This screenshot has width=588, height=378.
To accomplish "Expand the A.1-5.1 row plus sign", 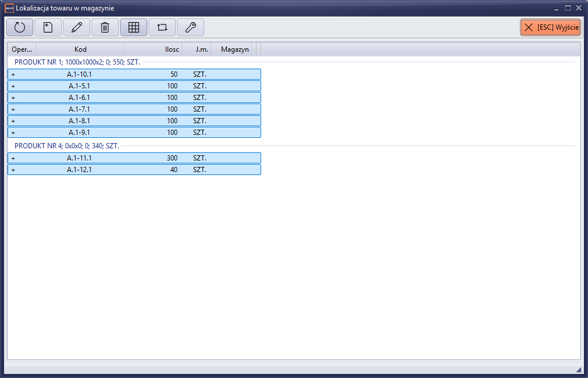I will [x=13, y=86].
